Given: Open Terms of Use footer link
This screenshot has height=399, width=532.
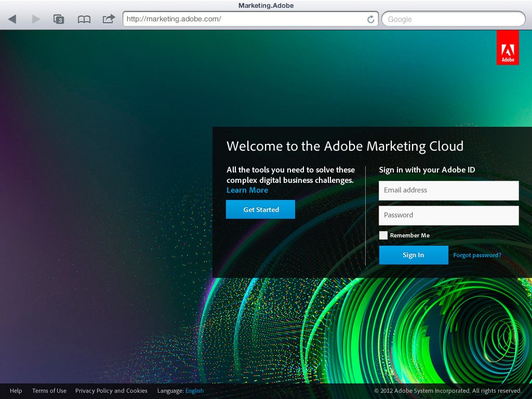Looking at the screenshot, I should pos(49,391).
